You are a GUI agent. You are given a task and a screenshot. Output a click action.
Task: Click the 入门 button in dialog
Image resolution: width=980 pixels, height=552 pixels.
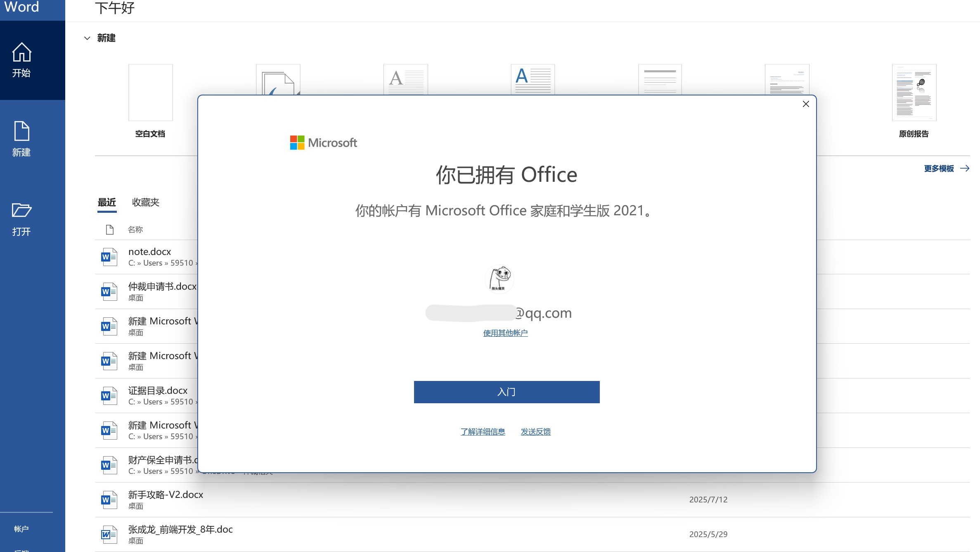(x=507, y=392)
